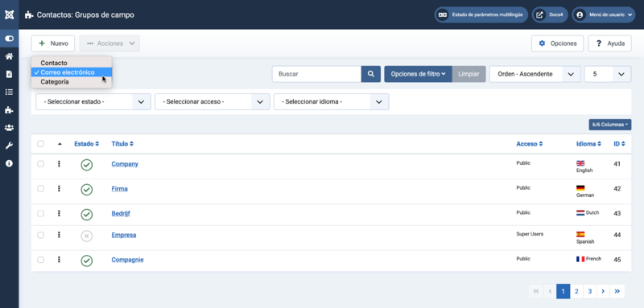644x308 pixels.
Task: Open the Home dashboard sidebar icon
Action: pyautogui.click(x=9, y=56)
